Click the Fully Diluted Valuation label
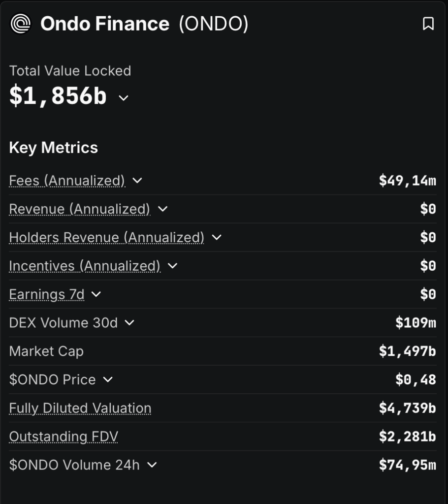 [x=80, y=408]
